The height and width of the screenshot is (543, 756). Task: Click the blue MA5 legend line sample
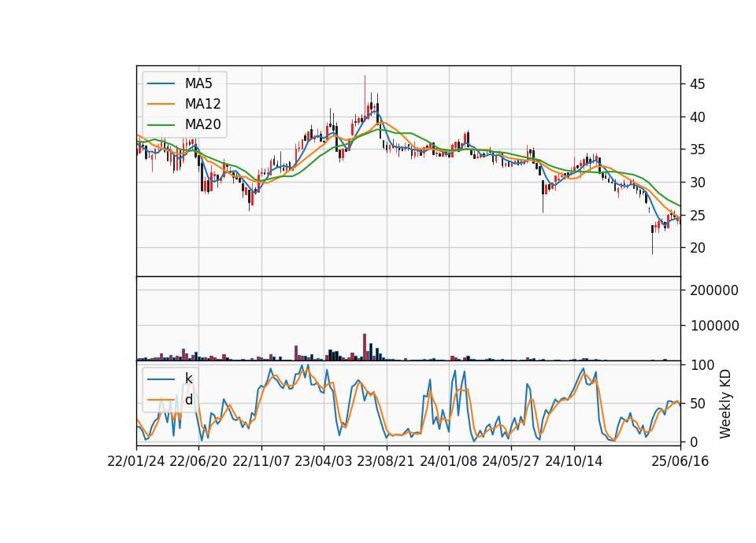[161, 83]
